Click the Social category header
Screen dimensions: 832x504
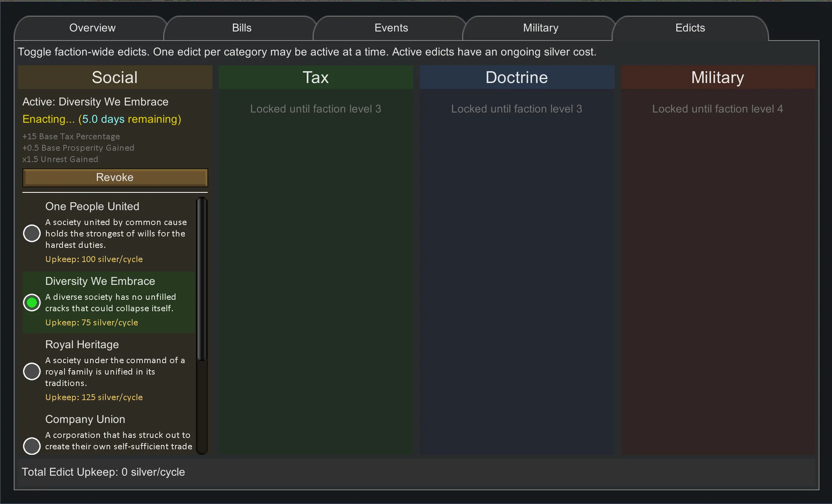tap(115, 78)
